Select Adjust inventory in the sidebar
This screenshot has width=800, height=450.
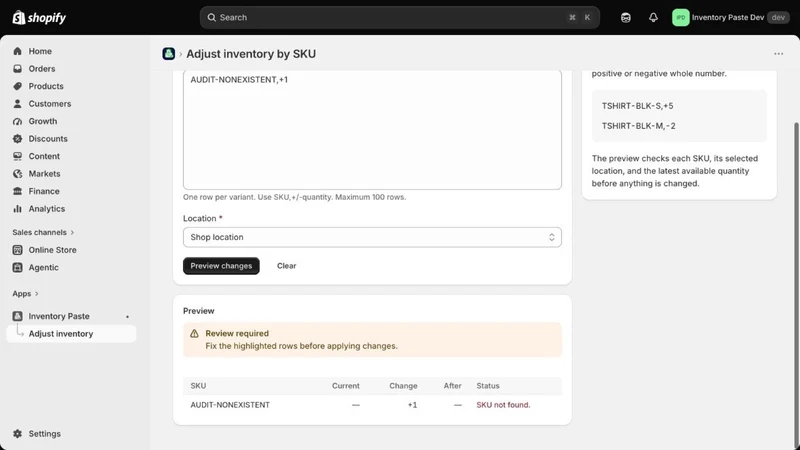point(71,334)
